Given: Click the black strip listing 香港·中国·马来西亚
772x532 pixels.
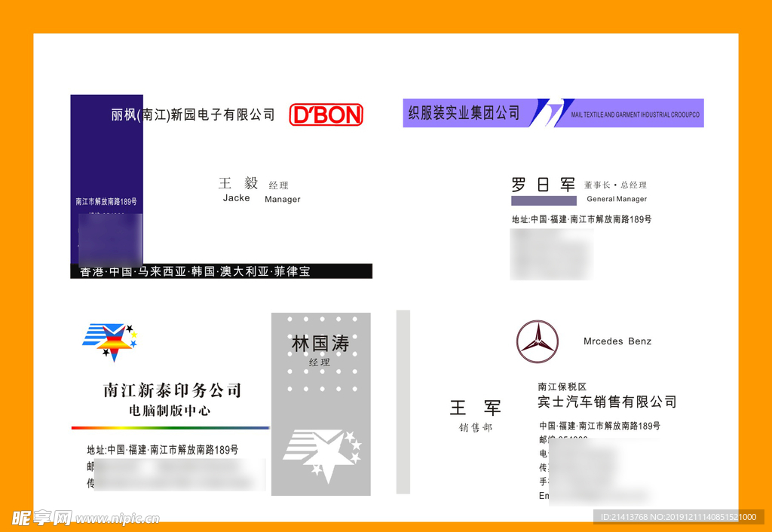Looking at the screenshot, I should [x=221, y=271].
